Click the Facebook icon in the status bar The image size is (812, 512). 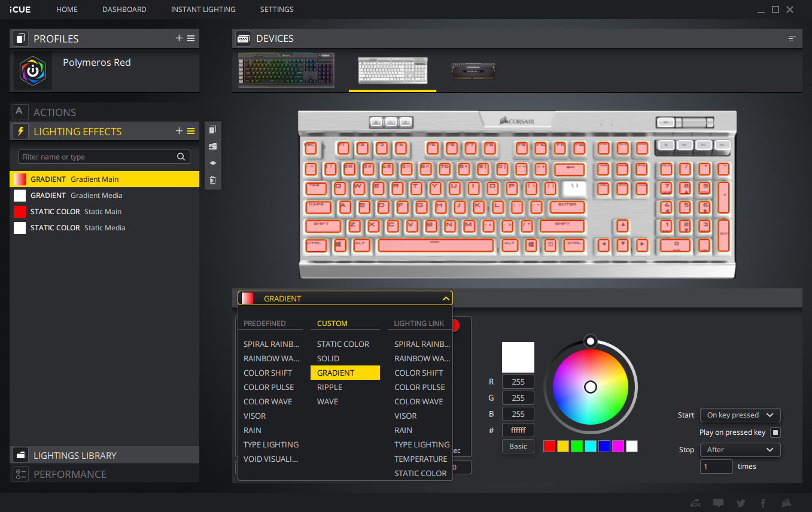pyautogui.click(x=763, y=503)
